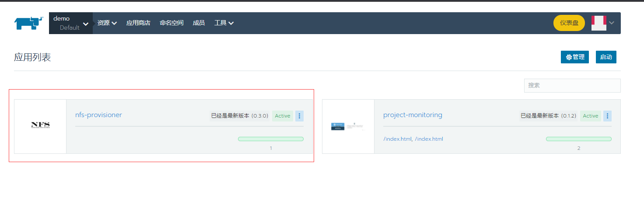Expand the chevron beside the avatar
Image resolution: width=644 pixels, height=215 pixels.
coord(612,23)
